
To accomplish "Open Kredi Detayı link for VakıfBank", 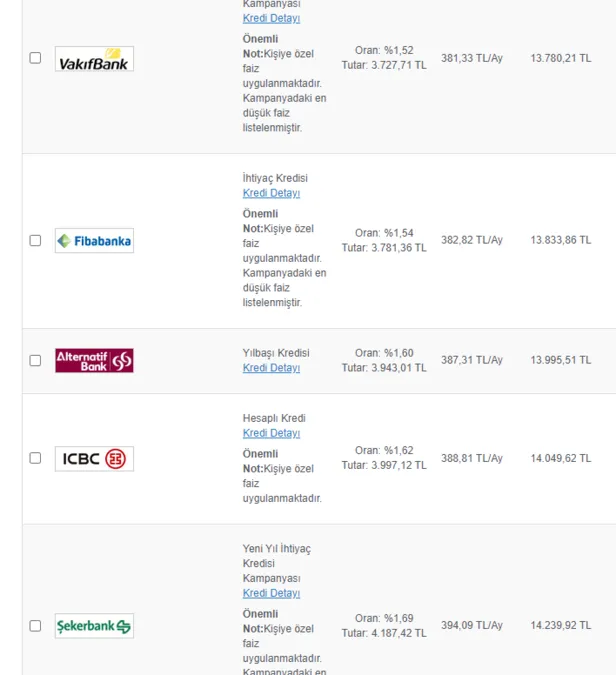I will (x=271, y=18).
